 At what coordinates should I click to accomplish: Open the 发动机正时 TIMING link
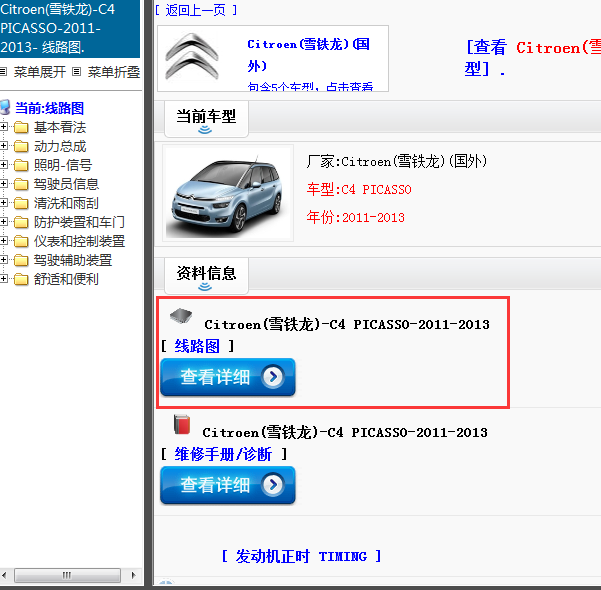(301, 556)
